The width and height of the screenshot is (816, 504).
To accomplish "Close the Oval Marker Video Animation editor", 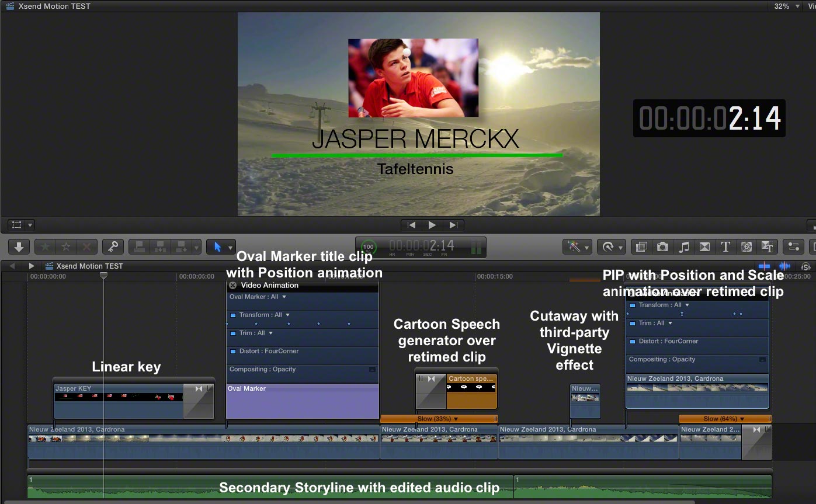I will [x=232, y=286].
